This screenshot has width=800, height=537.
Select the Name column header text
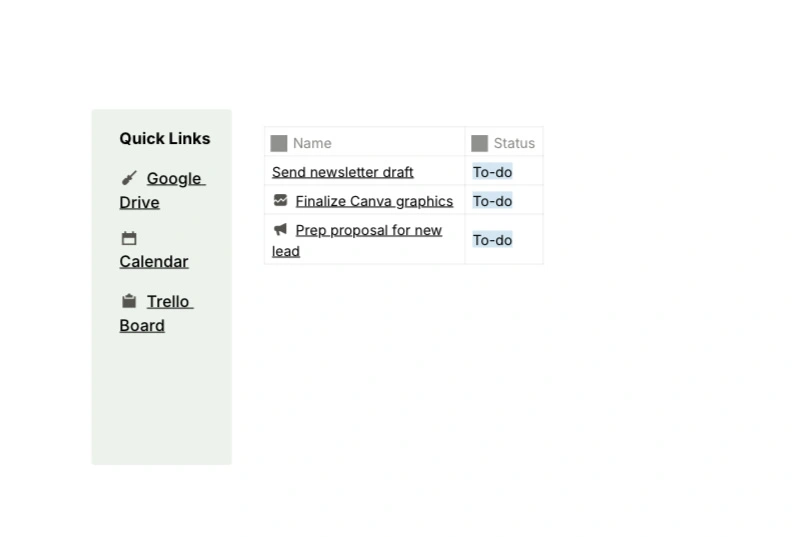coord(312,143)
